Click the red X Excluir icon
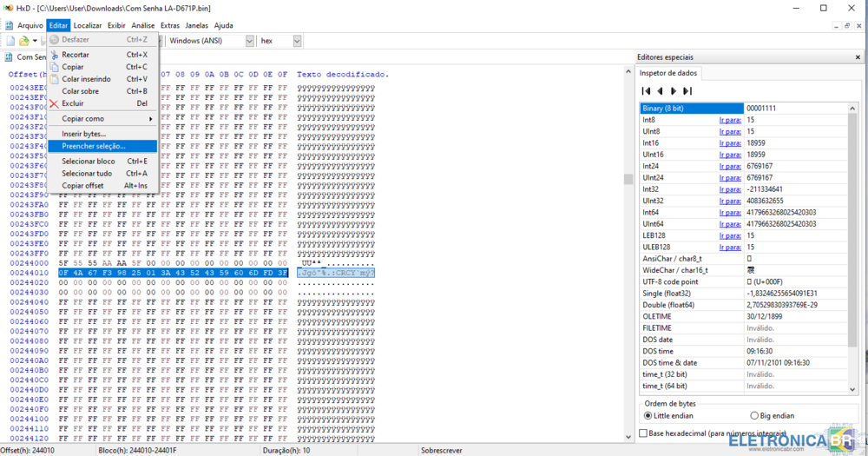Image resolution: width=868 pixels, height=456 pixels. click(x=54, y=103)
